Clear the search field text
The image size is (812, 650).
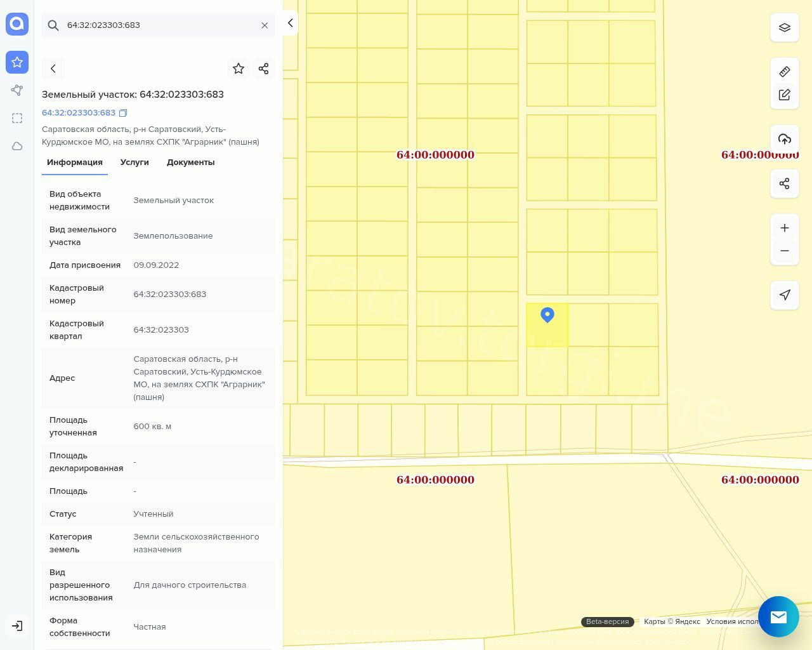pos(265,25)
